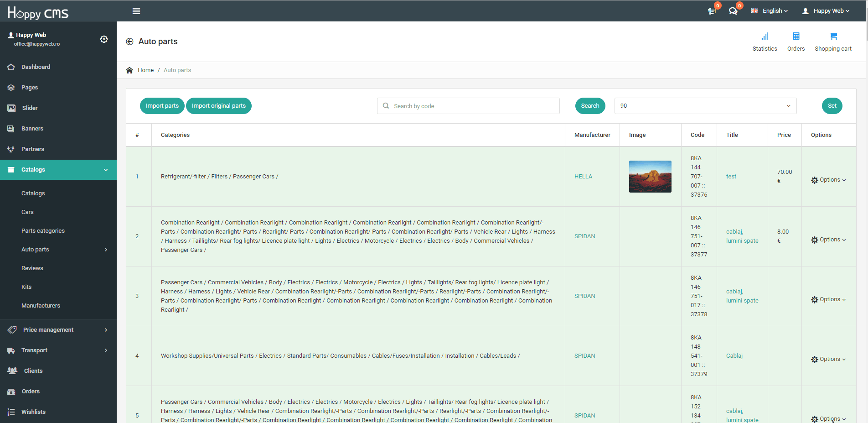
Task: Click the Home breadcrumb link
Action: pos(145,70)
